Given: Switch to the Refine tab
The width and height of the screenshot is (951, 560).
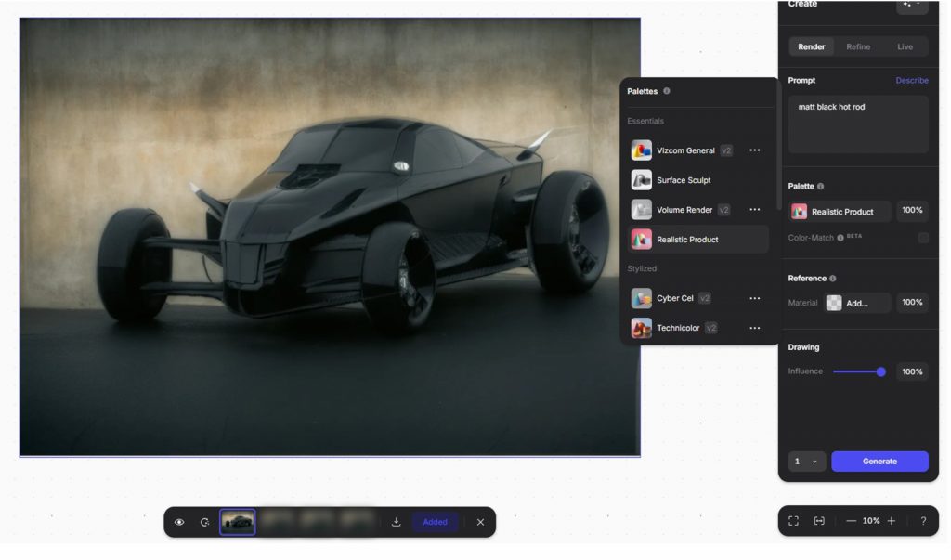Looking at the screenshot, I should coord(857,46).
